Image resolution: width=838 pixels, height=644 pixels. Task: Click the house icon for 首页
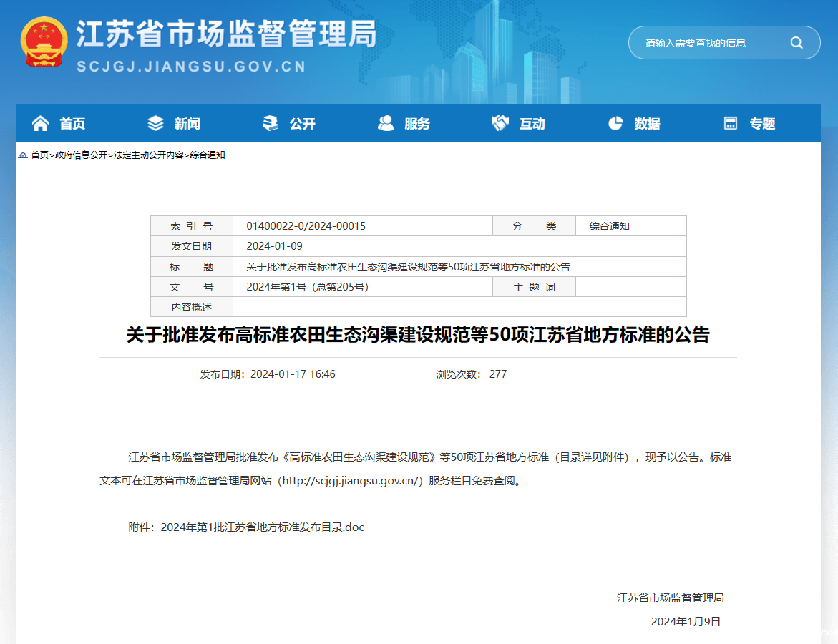[41, 124]
